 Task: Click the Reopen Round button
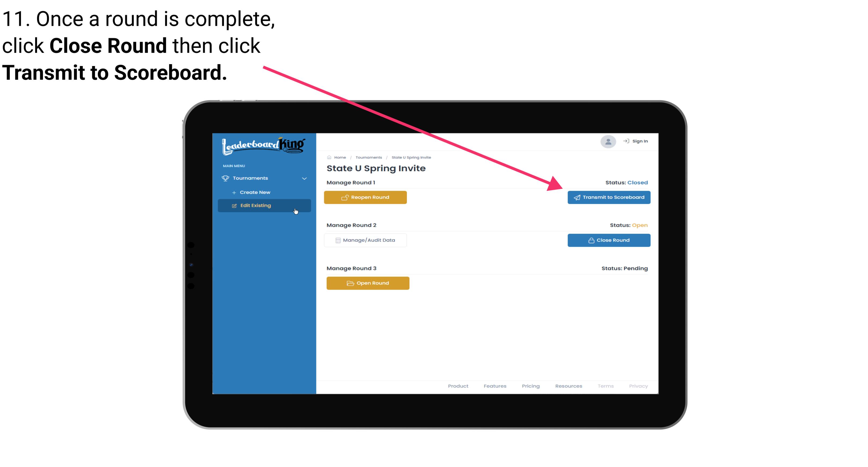point(366,197)
